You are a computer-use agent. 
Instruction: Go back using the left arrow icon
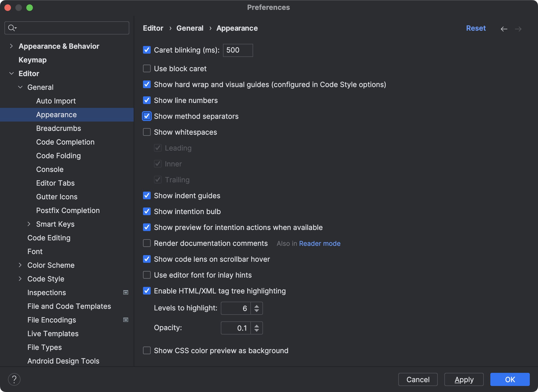[504, 29]
